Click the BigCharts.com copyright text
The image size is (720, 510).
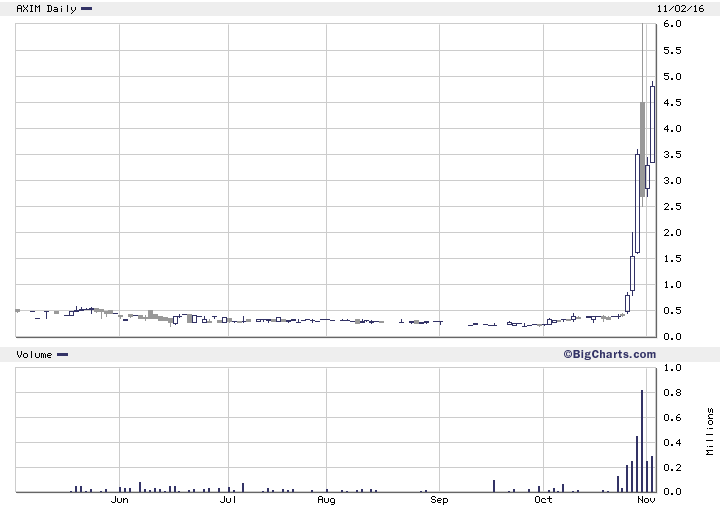(x=610, y=354)
